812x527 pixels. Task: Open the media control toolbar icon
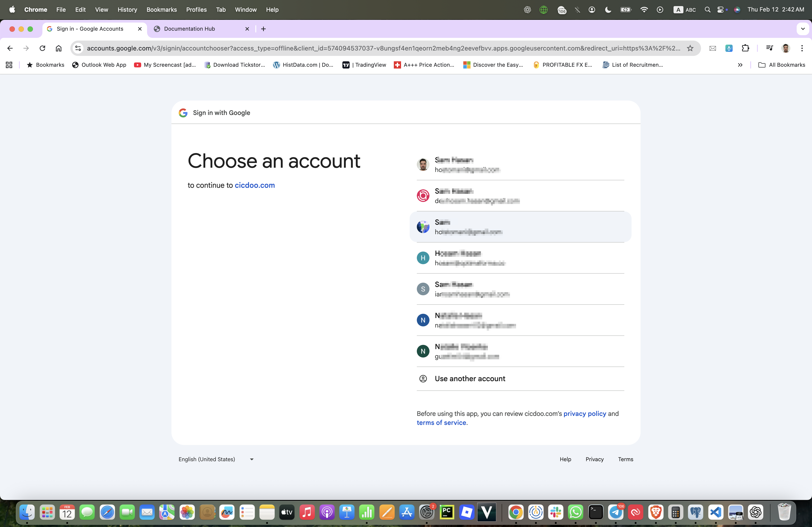(769, 48)
